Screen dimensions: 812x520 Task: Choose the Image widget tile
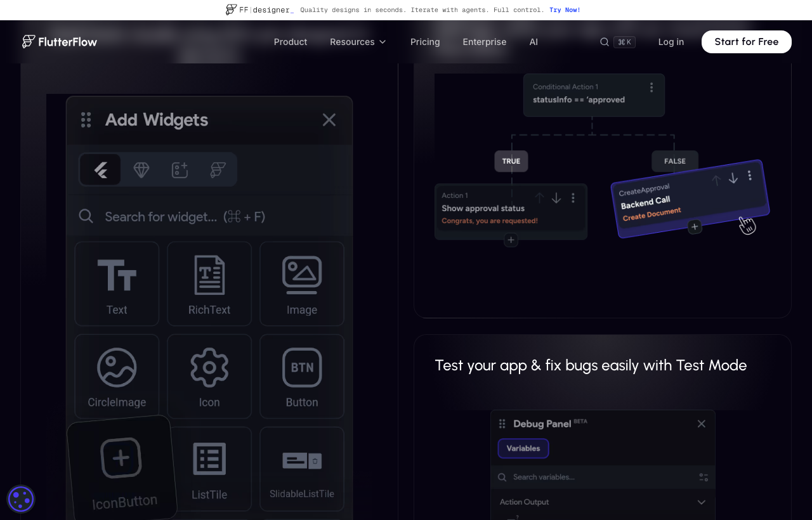click(x=302, y=283)
